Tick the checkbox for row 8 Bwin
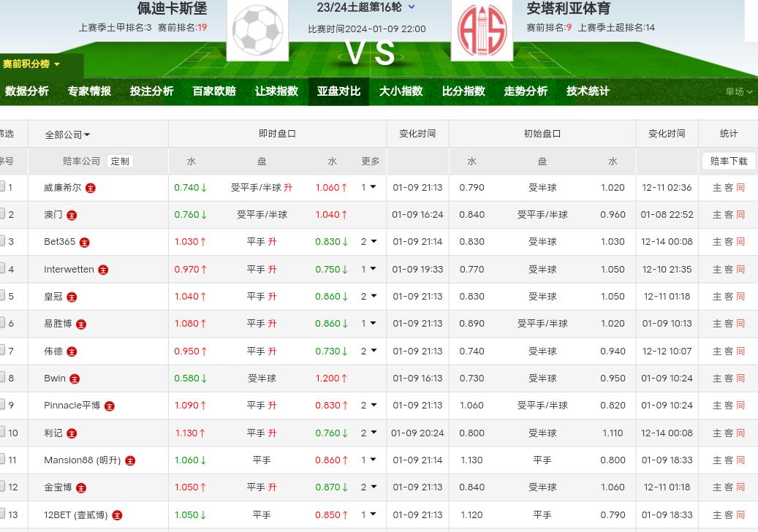The width and height of the screenshot is (758, 532). tap(2, 378)
